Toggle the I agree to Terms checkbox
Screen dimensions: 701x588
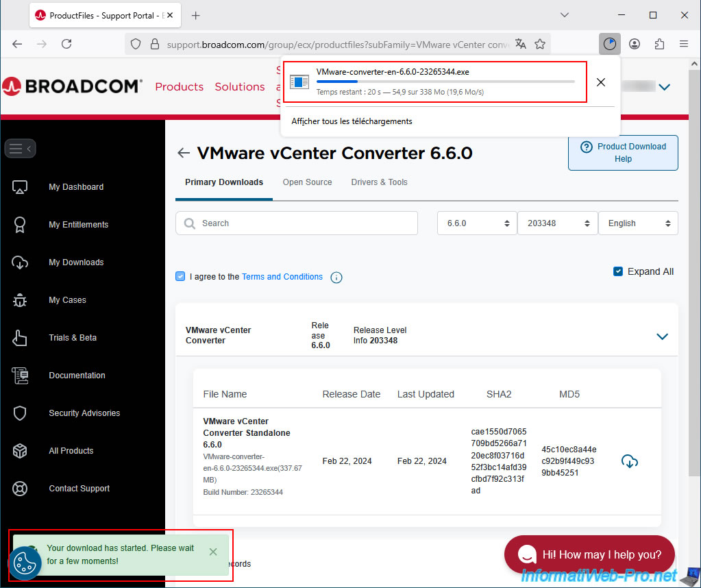[x=180, y=276]
